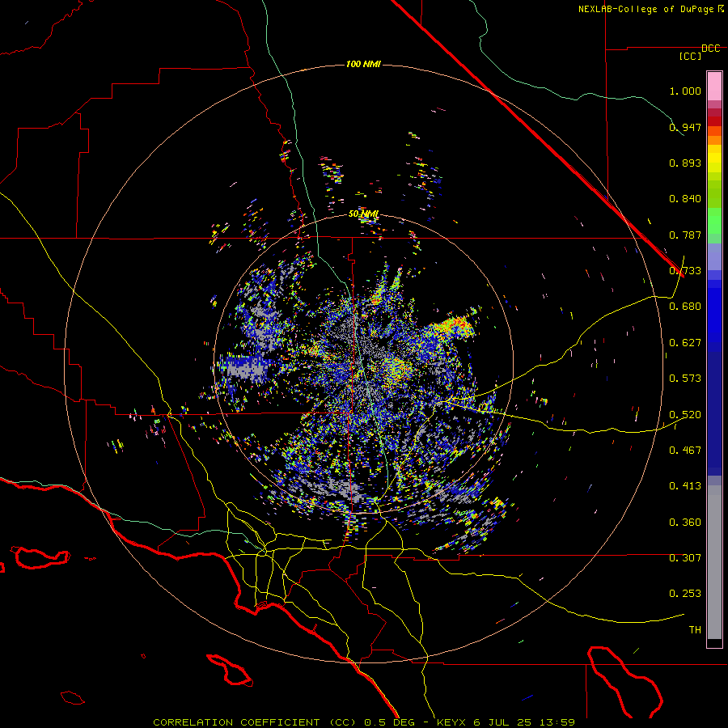The width and height of the screenshot is (728, 728).
Task: Select the 0.253 legend value
Action: (x=685, y=594)
